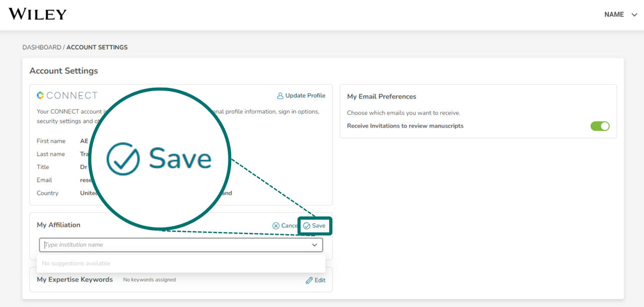
Task: Click the "No suggestions available" message
Action: [76, 263]
